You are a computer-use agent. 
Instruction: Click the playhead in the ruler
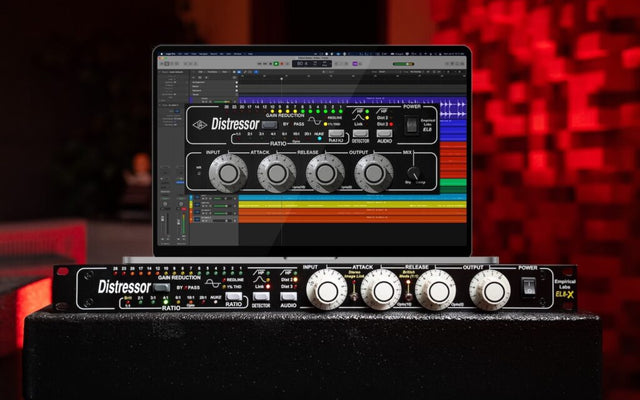(282, 78)
